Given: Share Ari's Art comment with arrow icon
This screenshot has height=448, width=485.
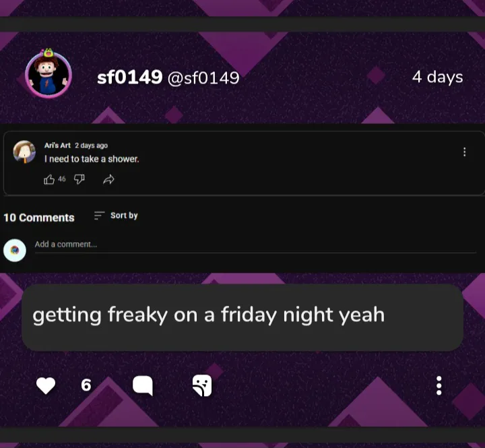Looking at the screenshot, I should click(x=108, y=179).
